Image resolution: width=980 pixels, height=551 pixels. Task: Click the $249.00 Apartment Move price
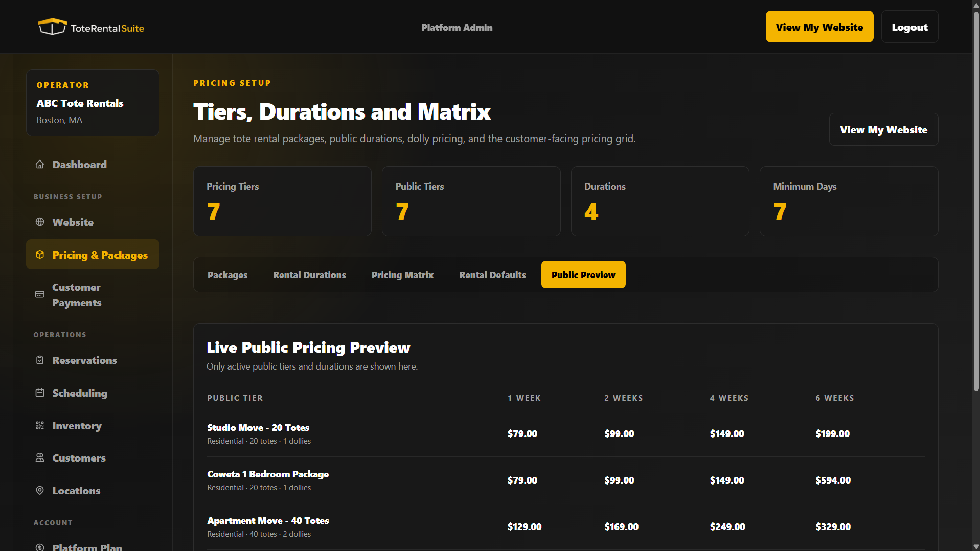pos(727,526)
